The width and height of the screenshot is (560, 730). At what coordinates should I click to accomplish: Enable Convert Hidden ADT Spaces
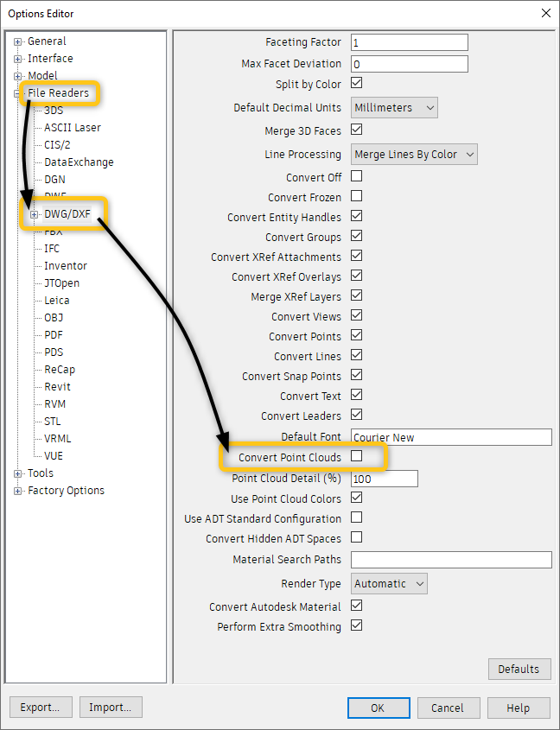click(357, 538)
